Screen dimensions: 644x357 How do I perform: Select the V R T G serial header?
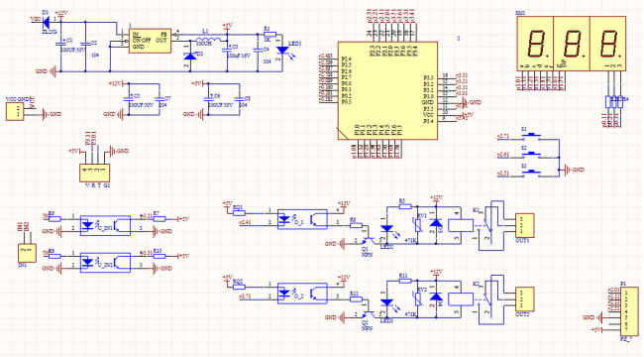point(95,173)
